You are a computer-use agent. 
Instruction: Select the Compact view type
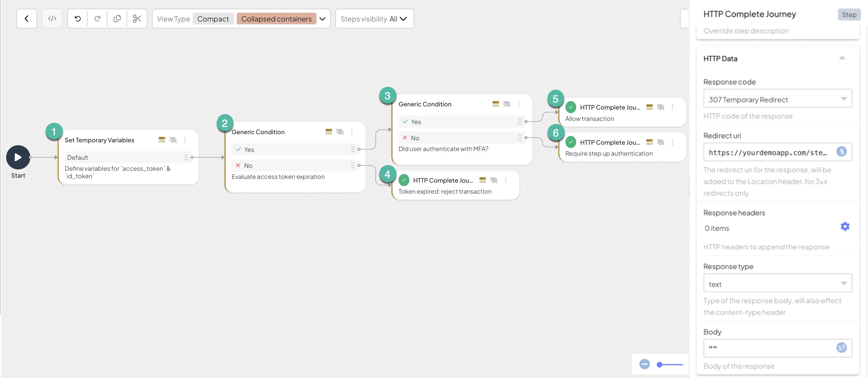click(x=213, y=19)
